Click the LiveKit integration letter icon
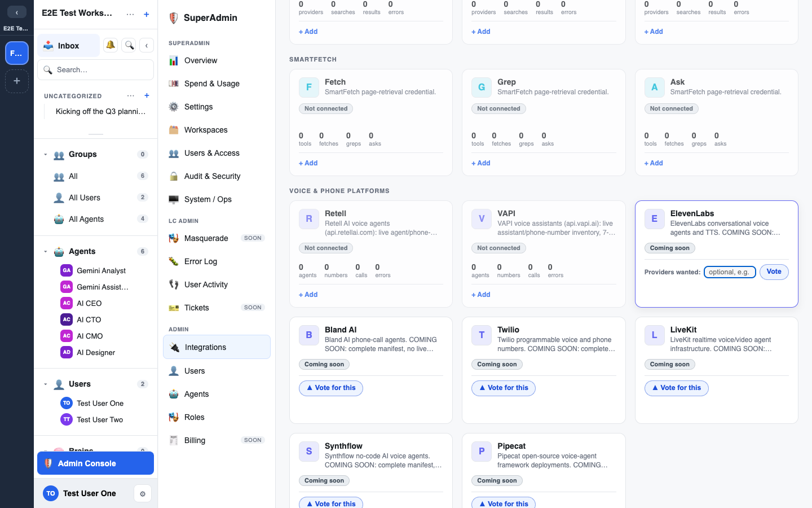This screenshot has height=508, width=812. coord(655,335)
